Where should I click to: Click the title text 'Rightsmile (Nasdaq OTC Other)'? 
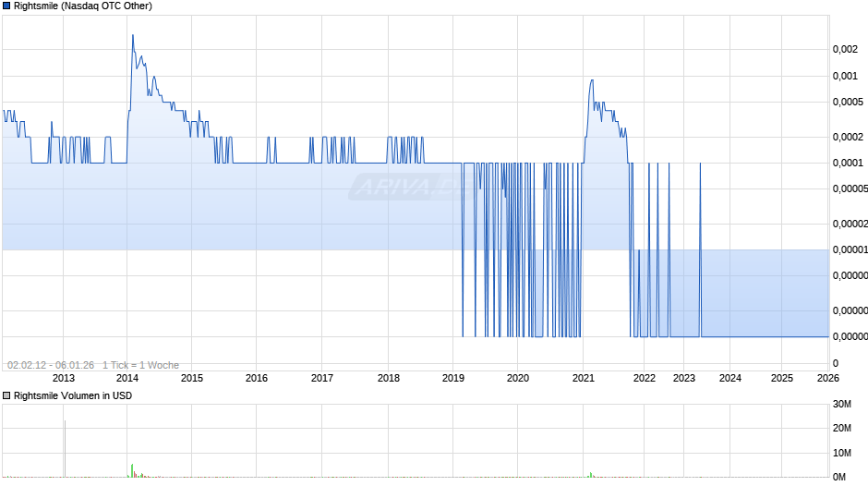[83, 6]
